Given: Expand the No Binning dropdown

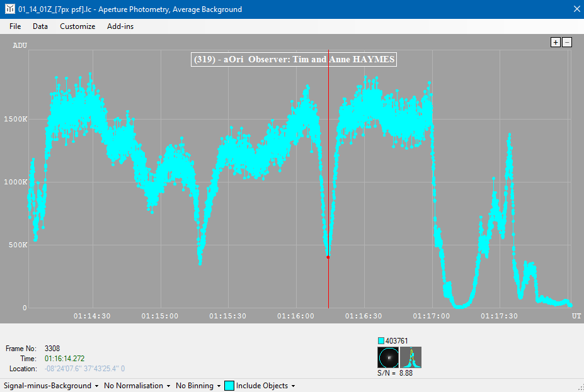Looking at the screenshot, I should (x=198, y=386).
